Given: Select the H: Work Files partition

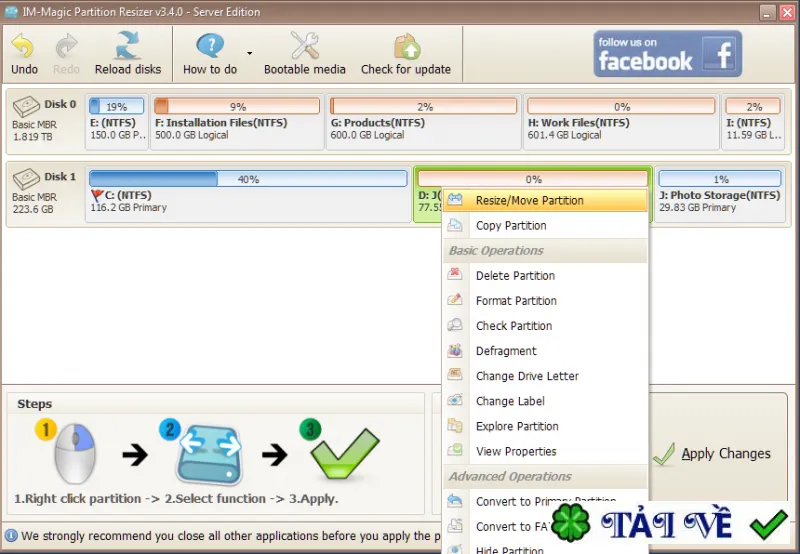Looking at the screenshot, I should [621, 121].
